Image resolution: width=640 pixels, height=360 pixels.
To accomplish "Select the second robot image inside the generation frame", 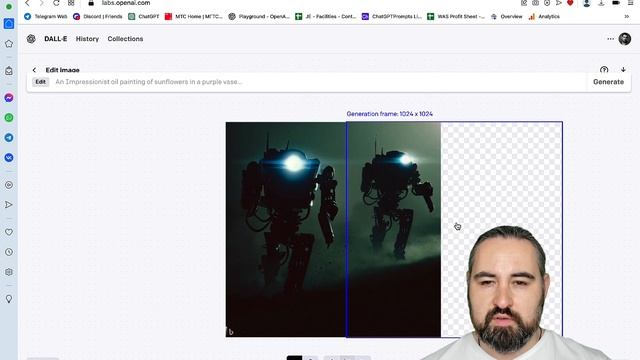I will (394, 229).
